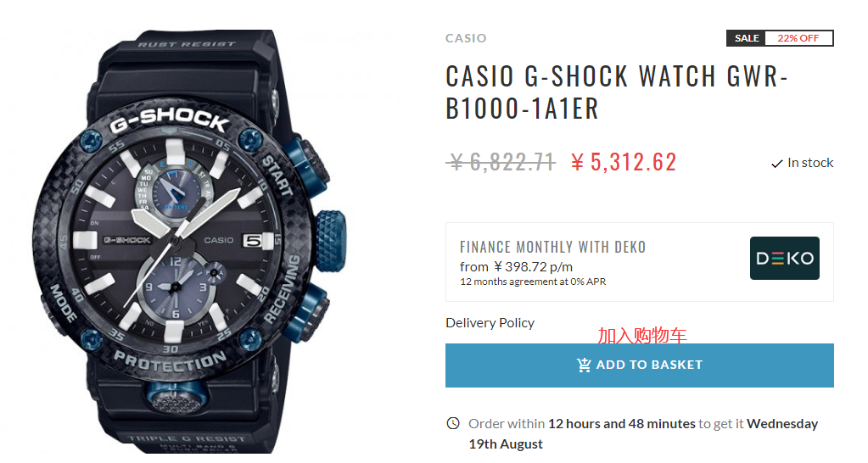Viewport: 868px width, 463px height.
Task: Click the Casio G-Shock Watch product title
Action: click(x=617, y=92)
